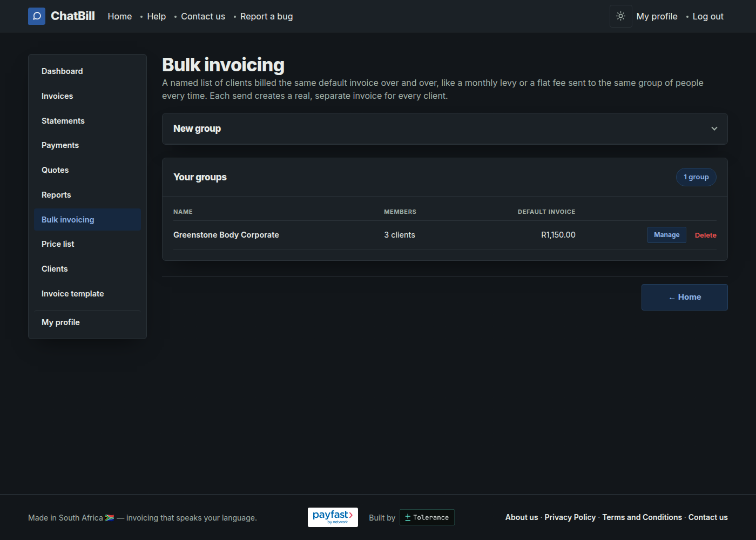Viewport: 756px width, 540px height.
Task: Click the ChatBill chat bubble logo icon
Action: click(37, 16)
